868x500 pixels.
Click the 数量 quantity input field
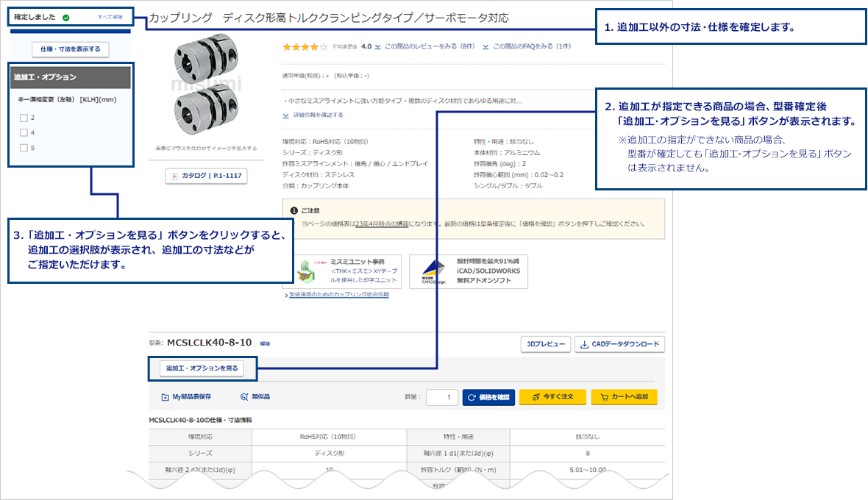tap(441, 396)
